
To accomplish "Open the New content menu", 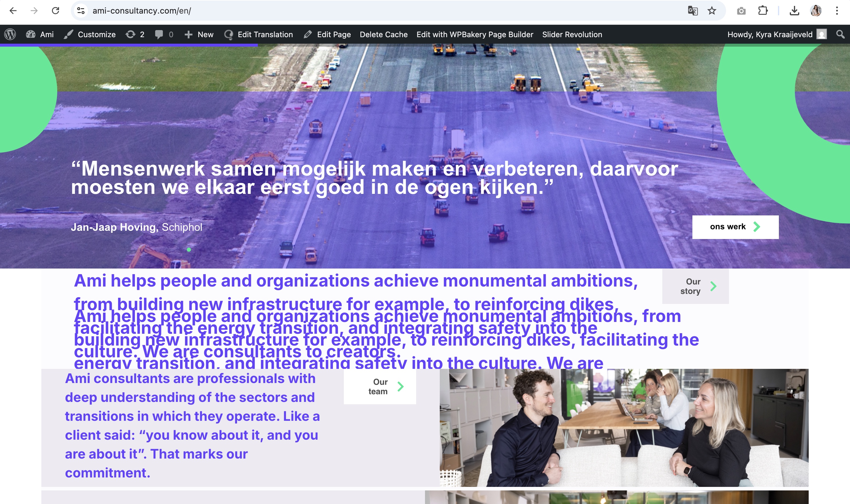I will coord(199,34).
